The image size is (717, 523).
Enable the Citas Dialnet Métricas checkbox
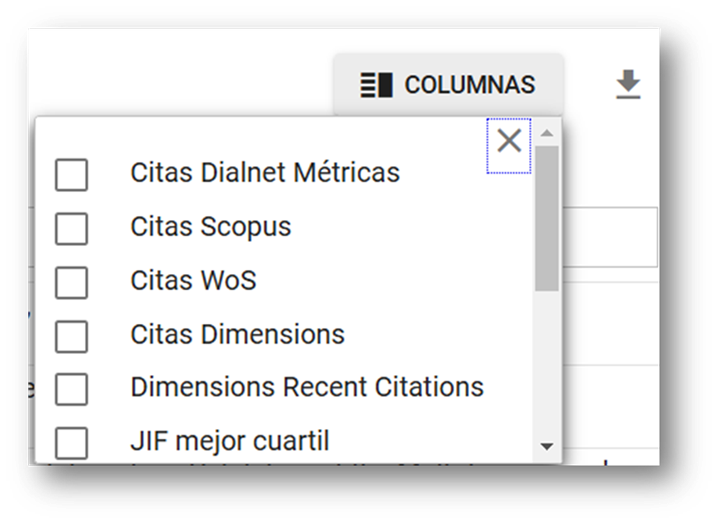coord(71,174)
